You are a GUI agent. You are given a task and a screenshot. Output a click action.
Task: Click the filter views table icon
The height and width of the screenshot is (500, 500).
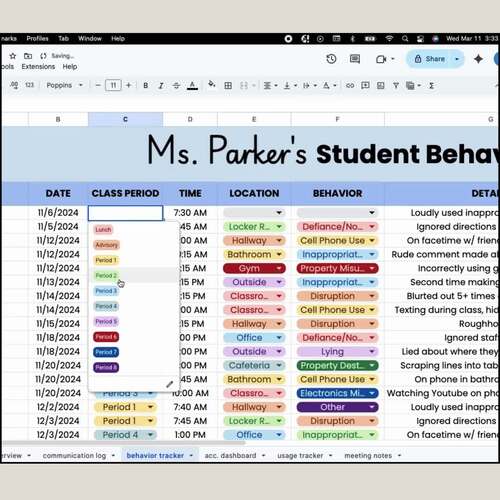tap(410, 86)
